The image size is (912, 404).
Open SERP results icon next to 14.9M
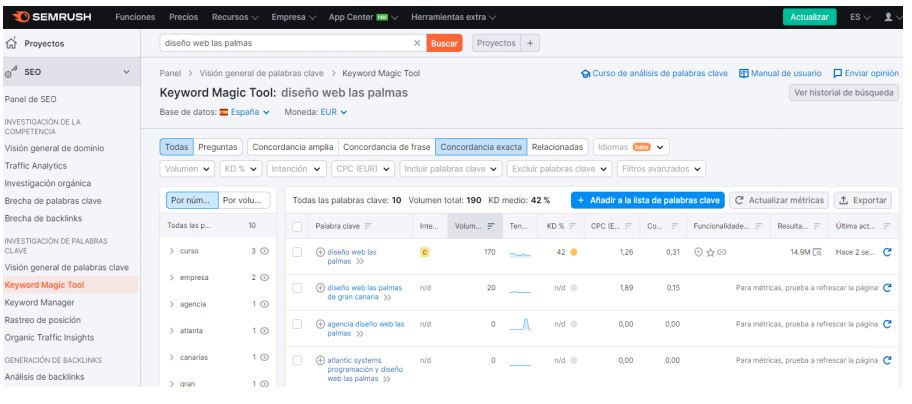point(817,252)
